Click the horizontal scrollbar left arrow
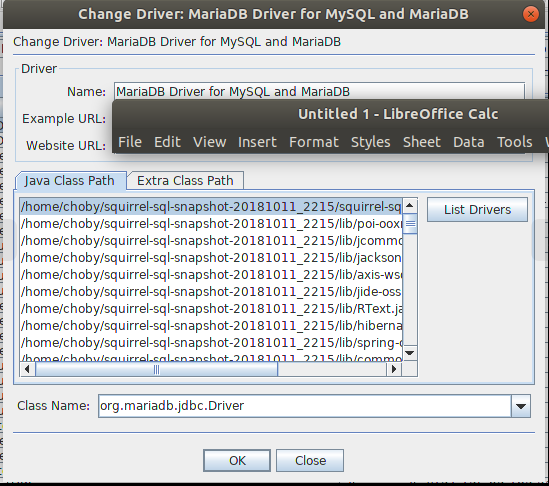This screenshot has height=486, width=549. click(27, 369)
